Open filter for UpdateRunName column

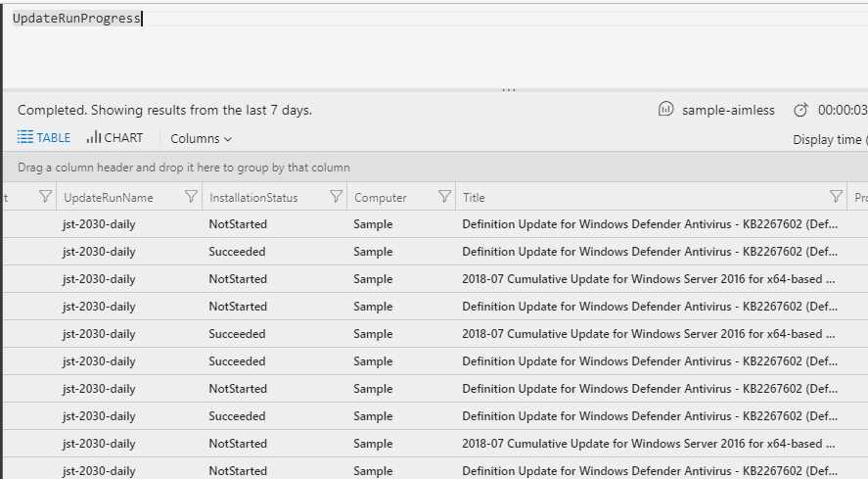coord(191,196)
